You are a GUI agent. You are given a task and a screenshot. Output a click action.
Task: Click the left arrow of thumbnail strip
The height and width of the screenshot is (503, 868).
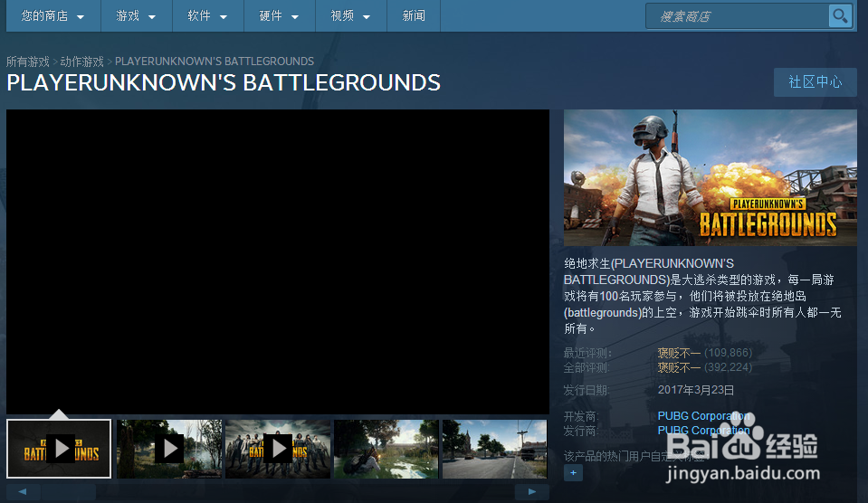point(23,491)
